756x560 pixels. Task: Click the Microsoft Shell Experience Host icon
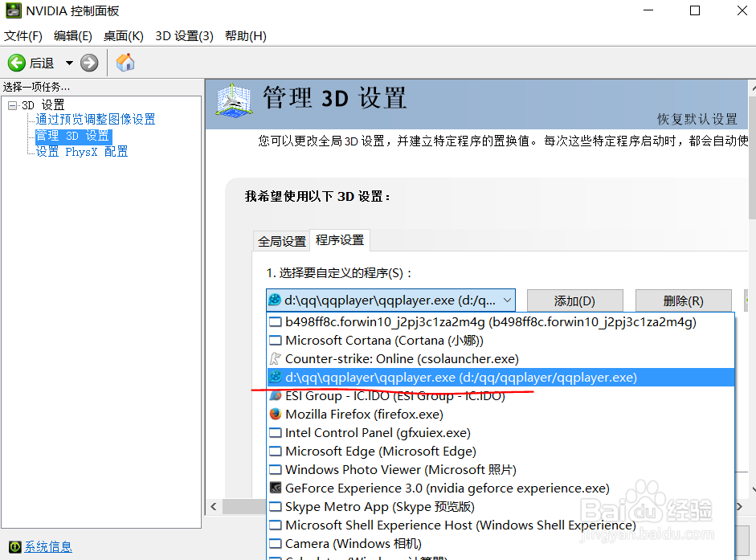pyautogui.click(x=276, y=525)
